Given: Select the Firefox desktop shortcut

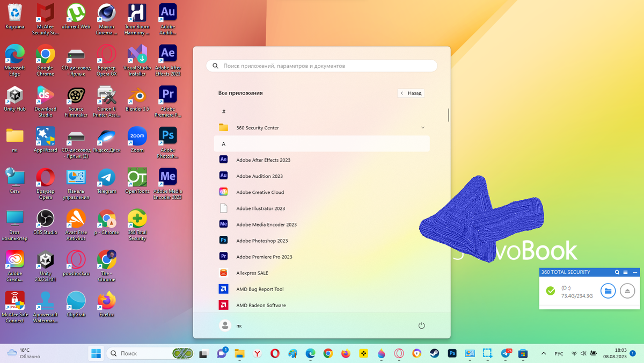Looking at the screenshot, I should click(106, 304).
